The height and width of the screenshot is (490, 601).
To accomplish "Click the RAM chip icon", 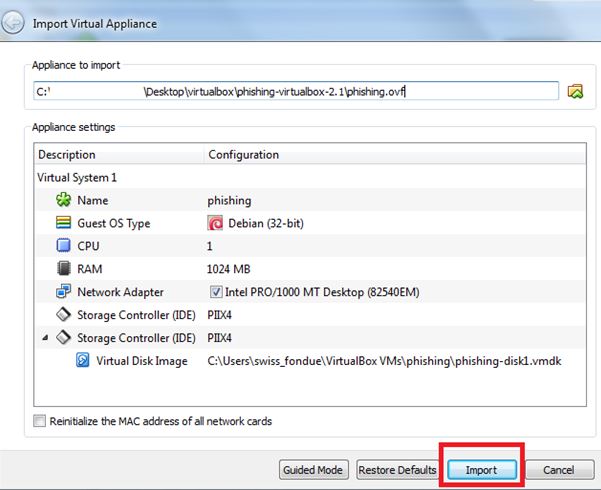I will 63,268.
